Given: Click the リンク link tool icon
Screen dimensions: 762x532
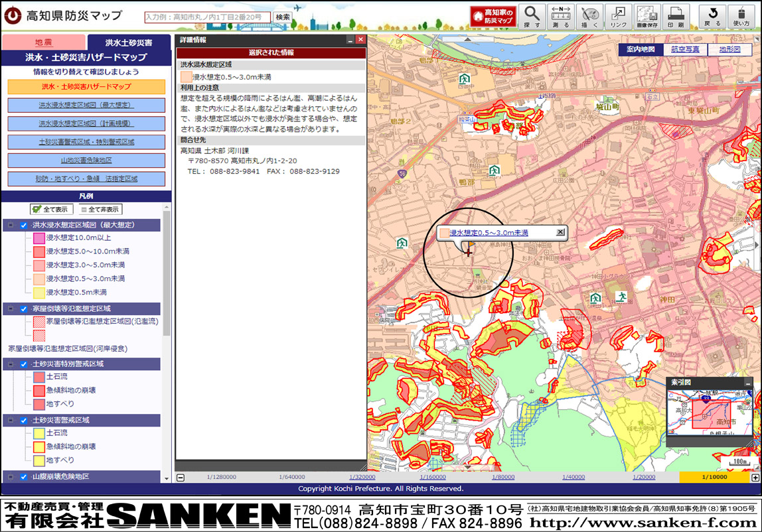Looking at the screenshot, I should [619, 17].
